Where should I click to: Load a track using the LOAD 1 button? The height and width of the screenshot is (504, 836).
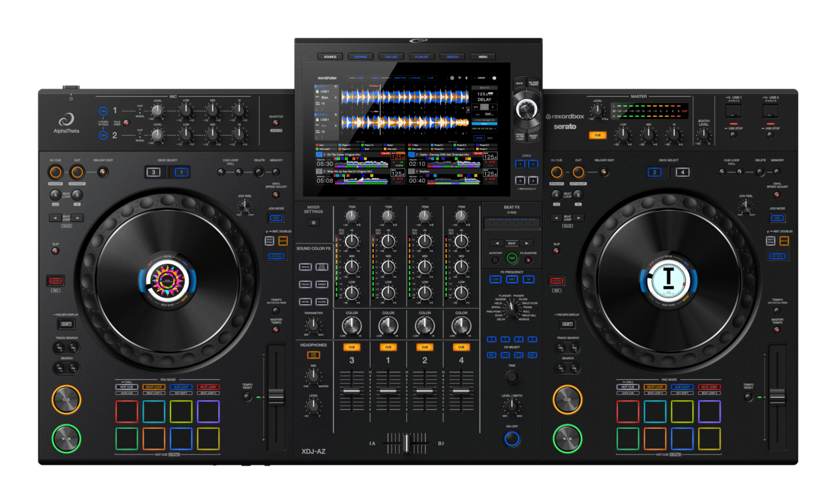(520, 163)
